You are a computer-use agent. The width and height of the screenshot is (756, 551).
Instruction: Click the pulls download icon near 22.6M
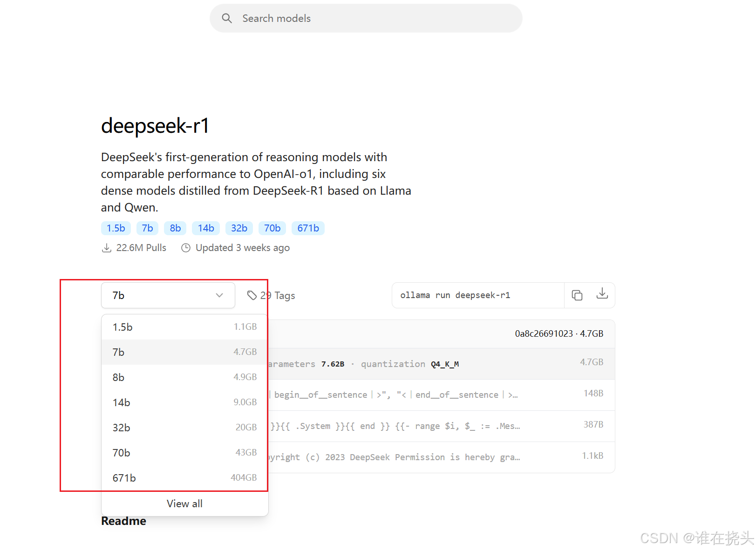pos(107,248)
